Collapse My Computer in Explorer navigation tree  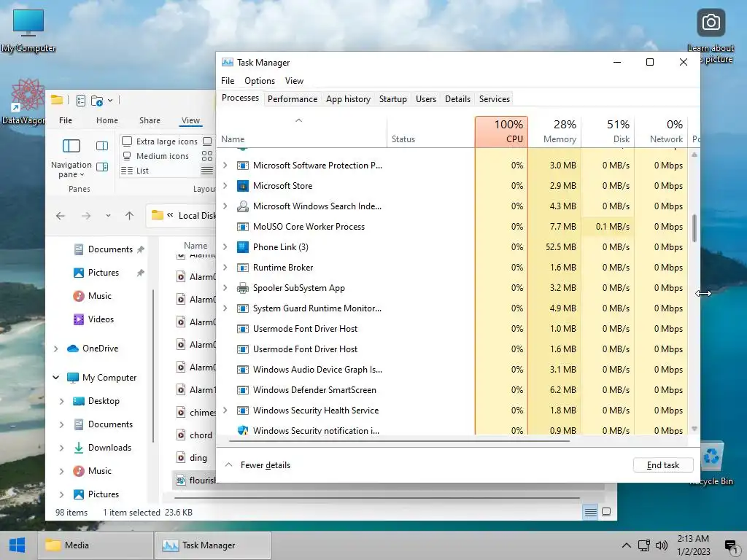[56, 378]
